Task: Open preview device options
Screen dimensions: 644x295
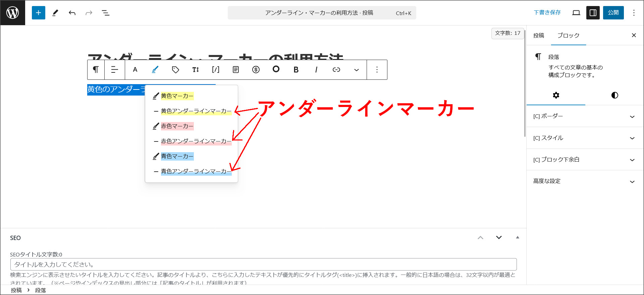Action: pos(576,13)
